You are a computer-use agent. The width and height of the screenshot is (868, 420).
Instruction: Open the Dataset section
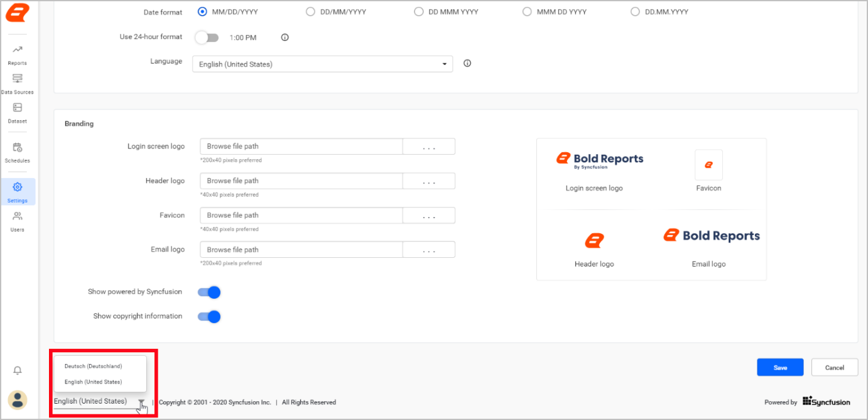click(17, 112)
